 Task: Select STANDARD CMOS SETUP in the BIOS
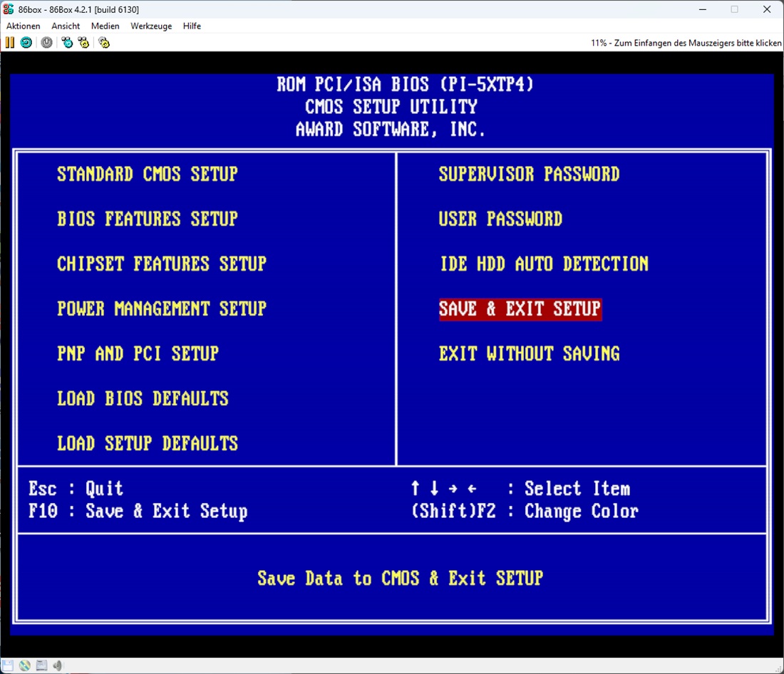tap(148, 174)
